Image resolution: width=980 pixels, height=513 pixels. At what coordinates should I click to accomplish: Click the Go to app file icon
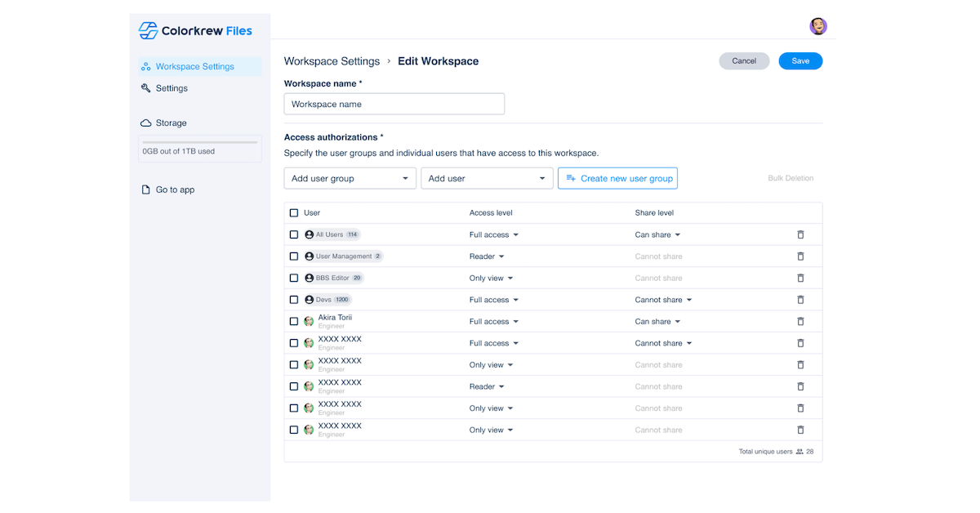(x=145, y=190)
